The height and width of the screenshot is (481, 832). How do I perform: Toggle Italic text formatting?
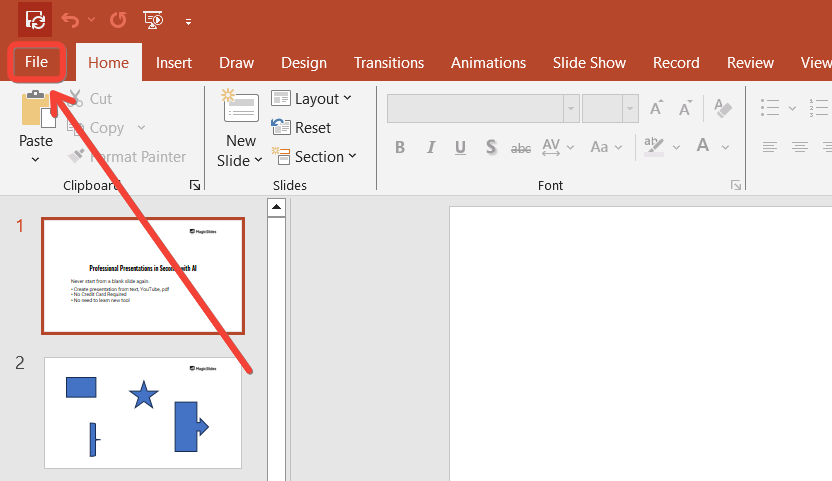430,147
